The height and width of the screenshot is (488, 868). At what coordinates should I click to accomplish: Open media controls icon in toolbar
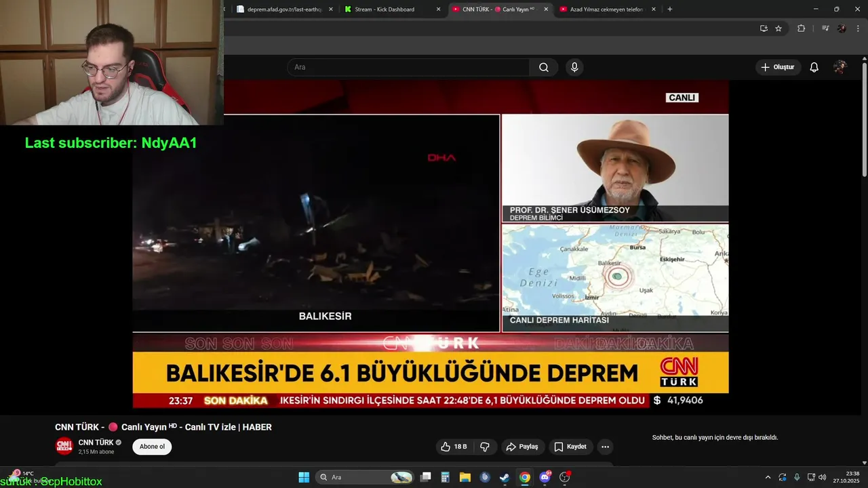click(825, 28)
